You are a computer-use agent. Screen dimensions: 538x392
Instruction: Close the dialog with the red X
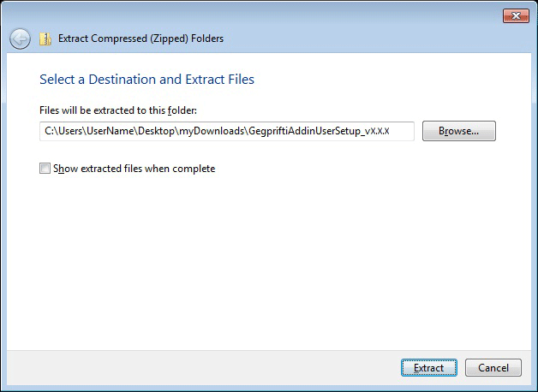pyautogui.click(x=516, y=15)
